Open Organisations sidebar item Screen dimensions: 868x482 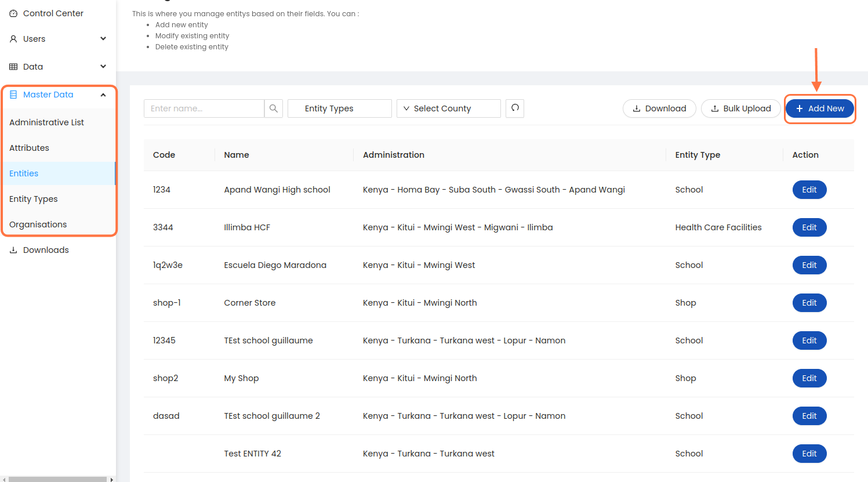pos(58,224)
